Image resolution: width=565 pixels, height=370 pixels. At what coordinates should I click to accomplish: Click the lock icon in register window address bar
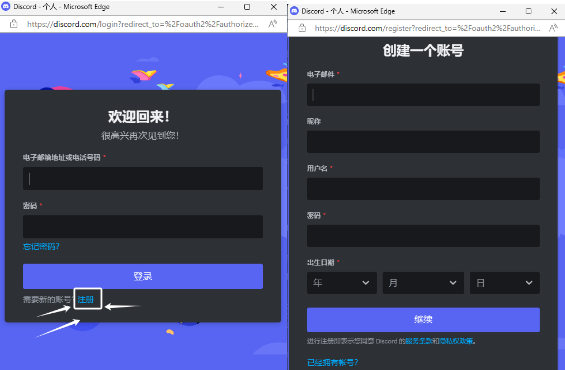(x=302, y=28)
